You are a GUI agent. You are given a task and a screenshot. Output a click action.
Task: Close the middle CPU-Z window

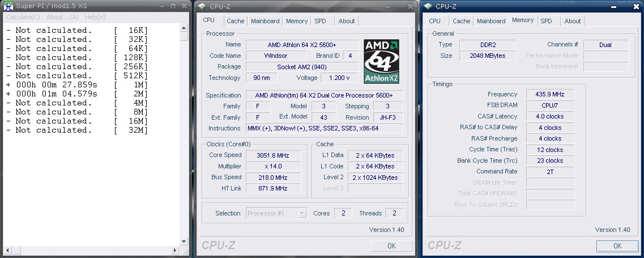410,6
